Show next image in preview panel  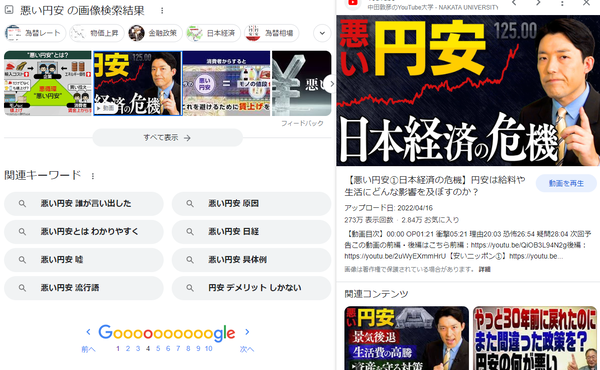click(538, 3)
